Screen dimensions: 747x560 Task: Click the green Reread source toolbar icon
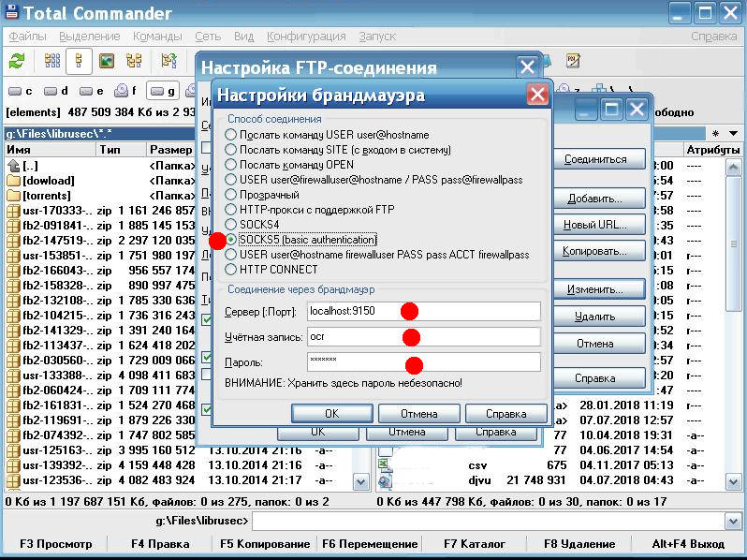[17, 61]
